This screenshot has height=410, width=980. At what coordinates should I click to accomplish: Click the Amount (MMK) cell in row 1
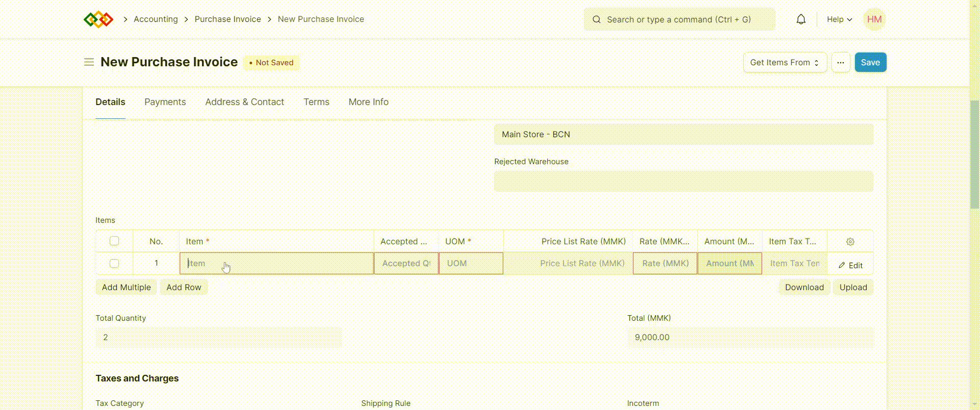(730, 263)
